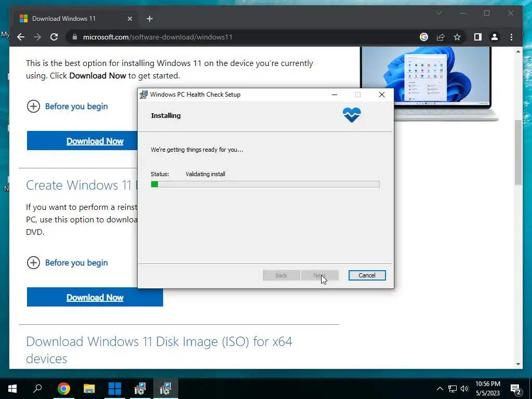Open the Chrome profile icon
This screenshot has height=399, width=532.
click(495, 37)
